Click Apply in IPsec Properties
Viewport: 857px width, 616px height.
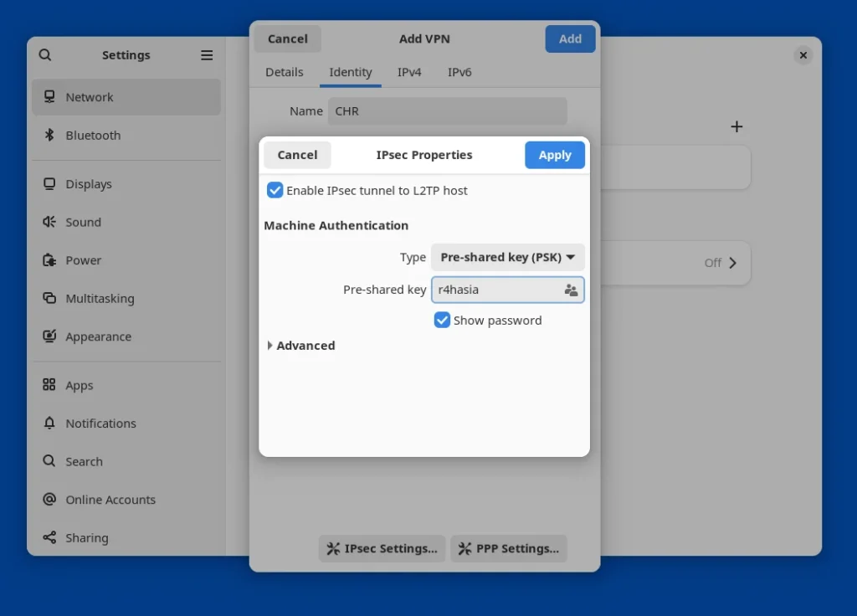(554, 155)
